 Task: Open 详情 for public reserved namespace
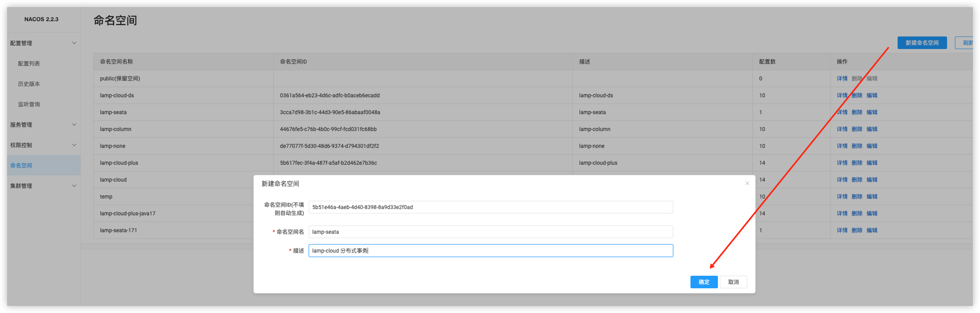pos(842,79)
